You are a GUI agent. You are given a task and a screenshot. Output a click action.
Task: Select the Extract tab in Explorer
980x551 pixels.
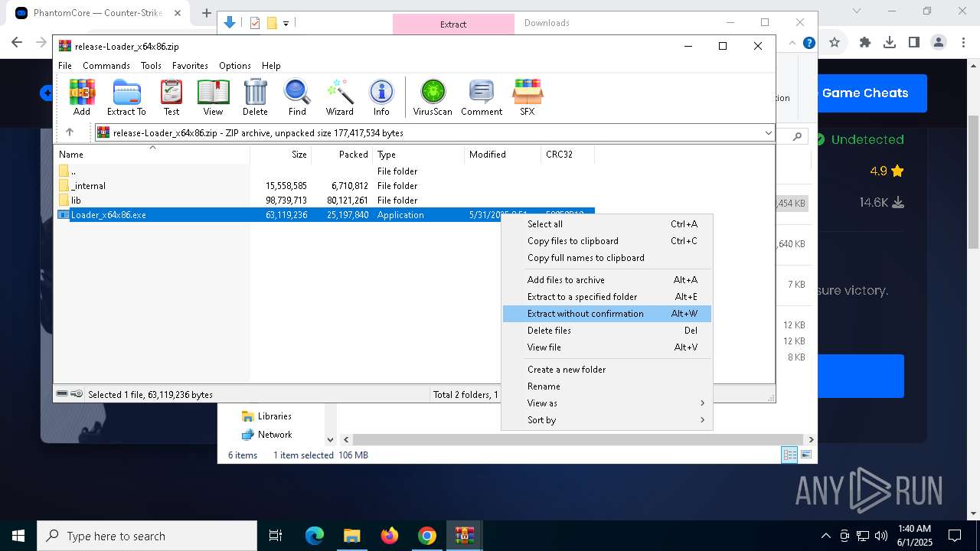453,24
